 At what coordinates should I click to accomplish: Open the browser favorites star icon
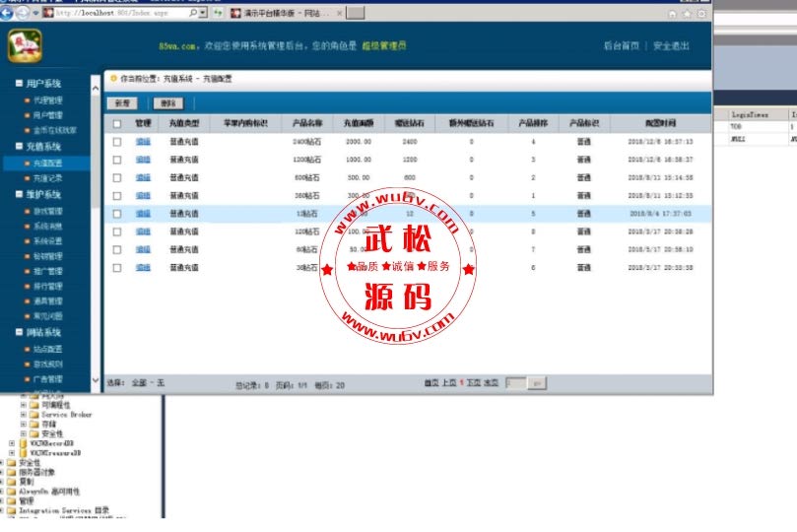pos(687,14)
